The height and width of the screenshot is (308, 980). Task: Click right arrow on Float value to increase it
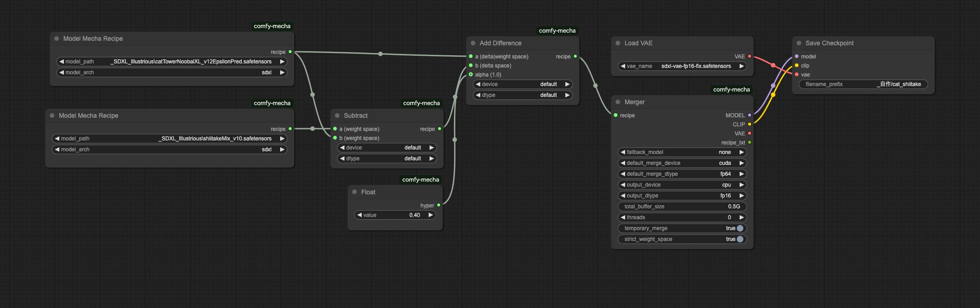[x=431, y=215]
